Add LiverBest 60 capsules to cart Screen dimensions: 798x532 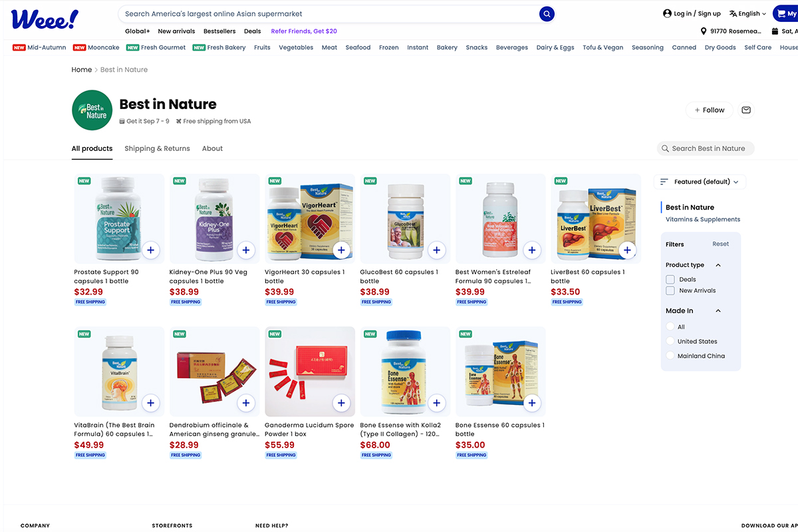click(627, 250)
